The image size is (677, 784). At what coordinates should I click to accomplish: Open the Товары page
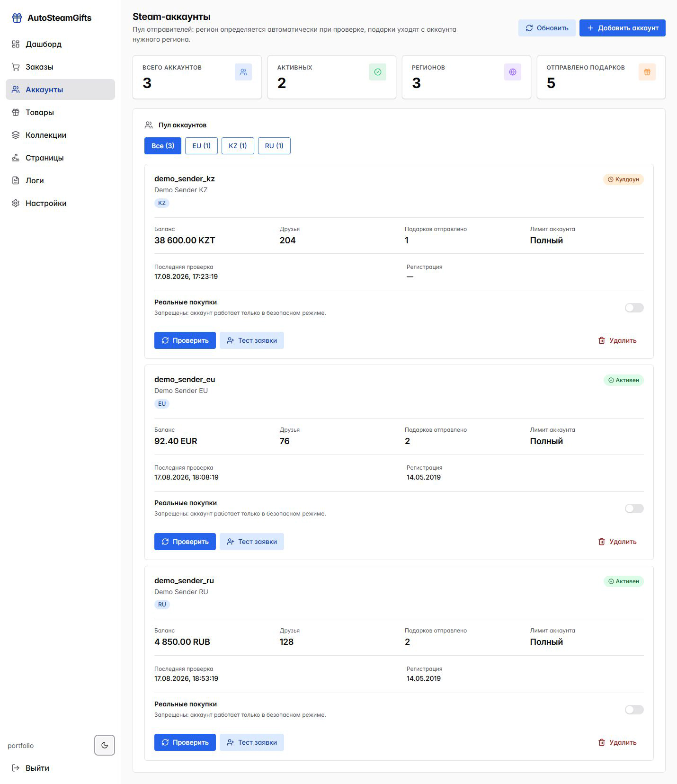60,112
